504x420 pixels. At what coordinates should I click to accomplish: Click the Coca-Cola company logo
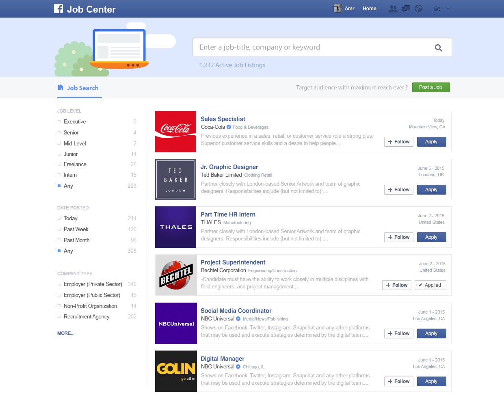tap(175, 132)
